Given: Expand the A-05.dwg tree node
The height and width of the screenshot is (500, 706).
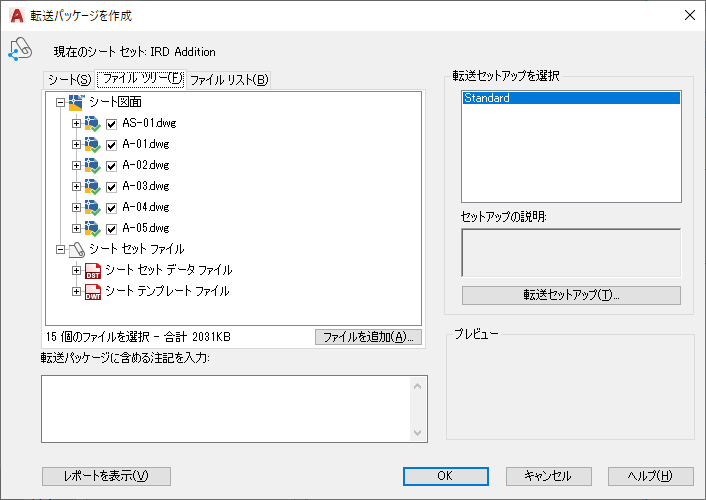Looking at the screenshot, I should pos(77,228).
